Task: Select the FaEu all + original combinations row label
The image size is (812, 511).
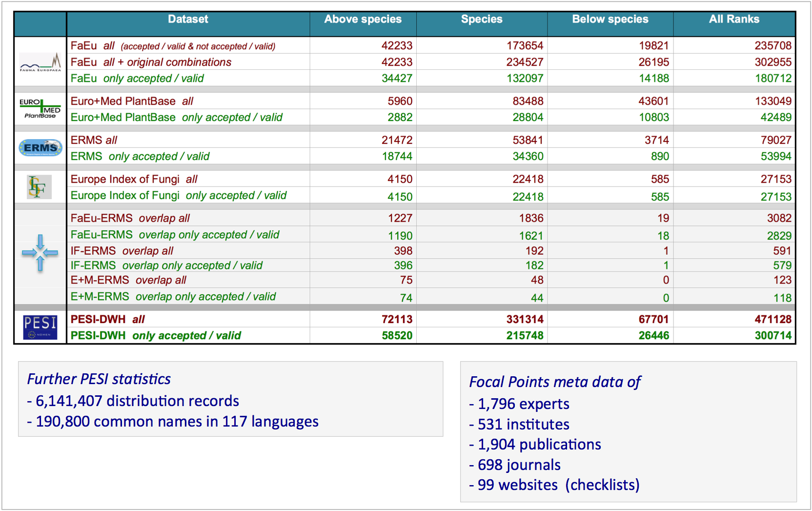Action: (151, 62)
